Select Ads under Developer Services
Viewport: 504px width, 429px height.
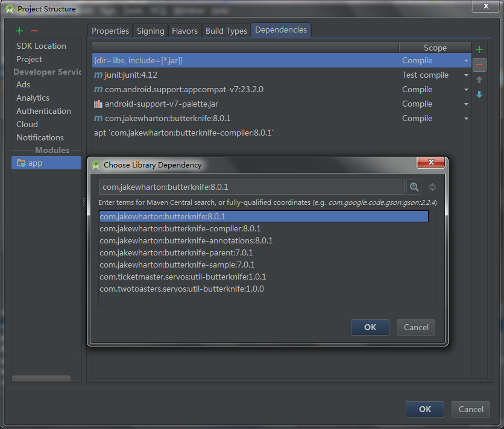pos(23,84)
